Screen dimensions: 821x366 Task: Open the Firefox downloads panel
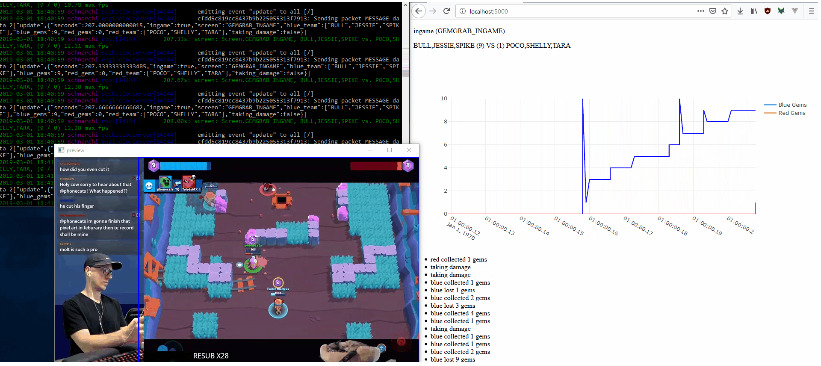741,11
